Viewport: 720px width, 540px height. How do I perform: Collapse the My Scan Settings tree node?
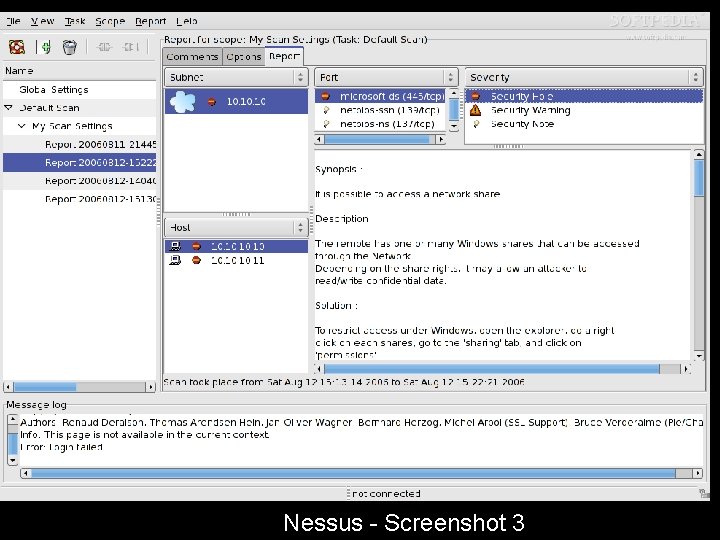pyautogui.click(x=21, y=126)
